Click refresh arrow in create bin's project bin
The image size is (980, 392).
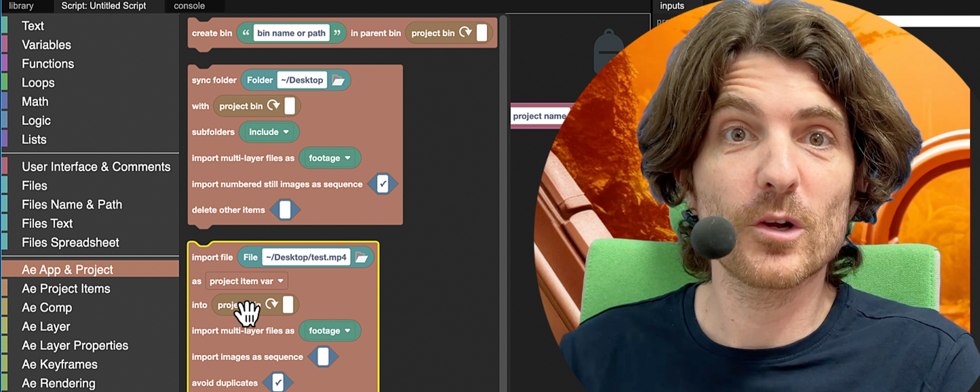pos(465,33)
